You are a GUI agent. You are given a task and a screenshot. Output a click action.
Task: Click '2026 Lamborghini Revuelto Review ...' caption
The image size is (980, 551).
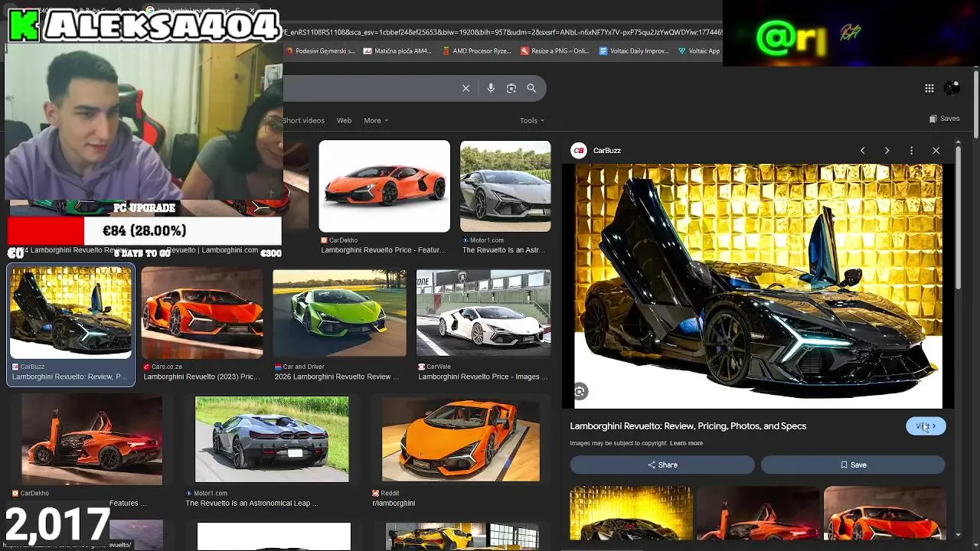click(337, 377)
